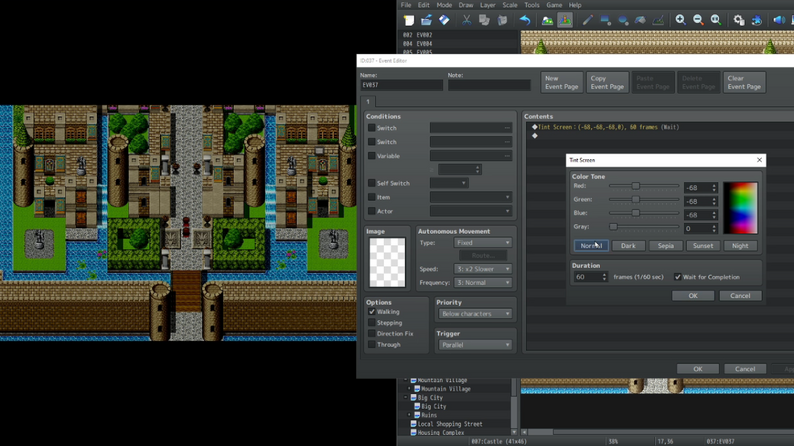Open the Frequency dropdown

point(483,282)
